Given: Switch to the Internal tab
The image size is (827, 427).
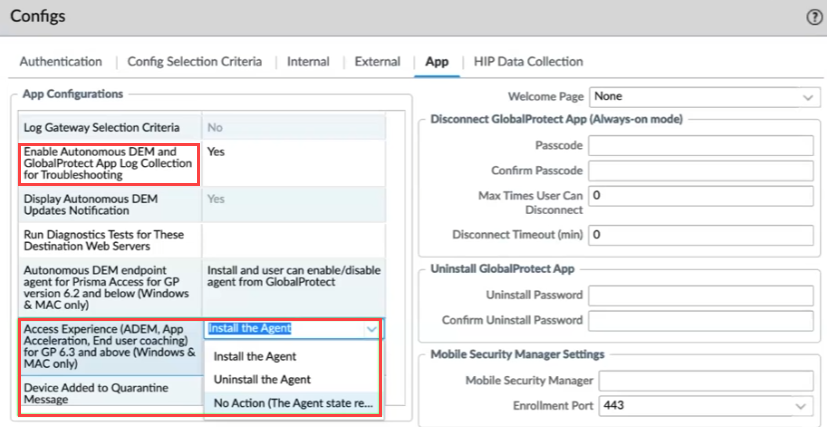Looking at the screenshot, I should click(308, 62).
